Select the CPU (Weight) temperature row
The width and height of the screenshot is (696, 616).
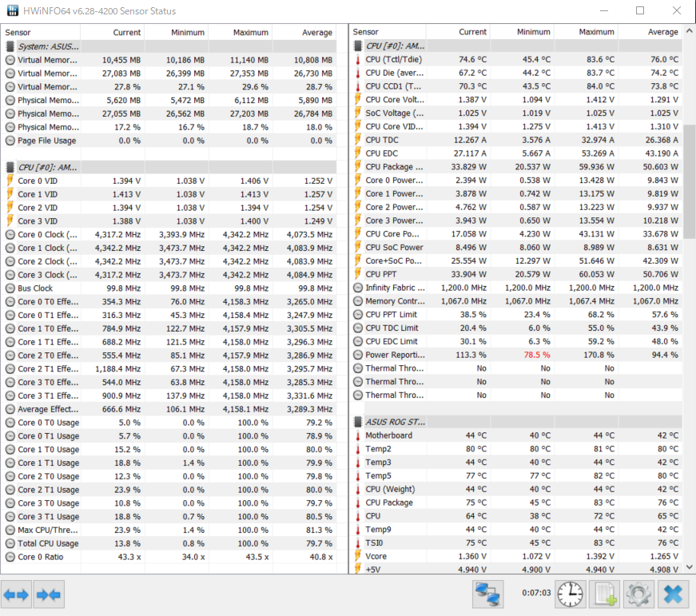click(x=515, y=489)
